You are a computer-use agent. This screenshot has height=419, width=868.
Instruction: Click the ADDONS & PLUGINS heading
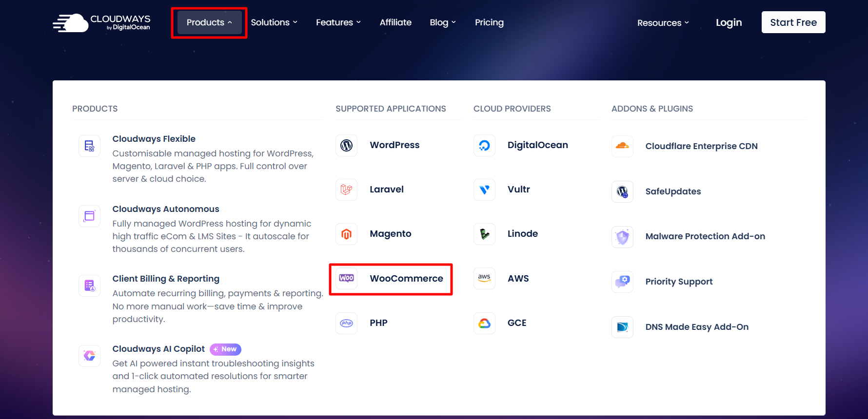point(652,109)
